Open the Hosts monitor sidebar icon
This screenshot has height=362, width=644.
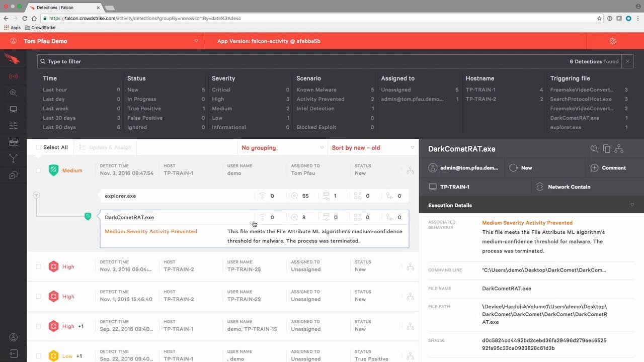click(x=13, y=110)
